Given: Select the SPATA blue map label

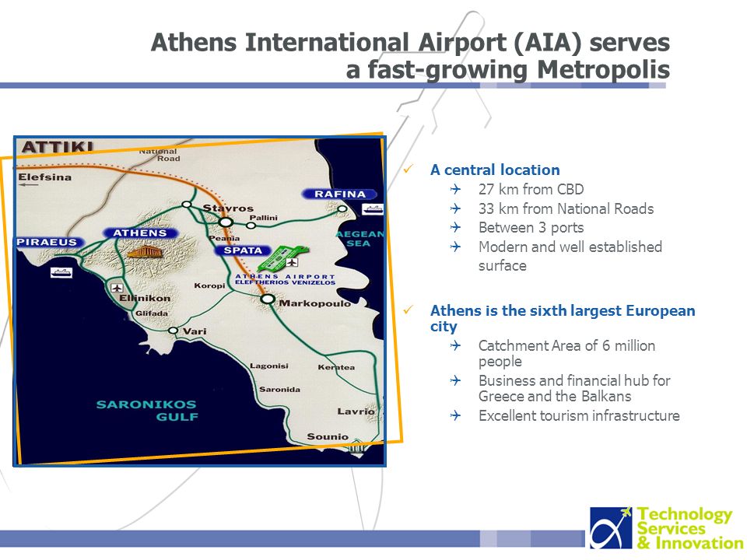Looking at the screenshot, I should coord(243,250).
